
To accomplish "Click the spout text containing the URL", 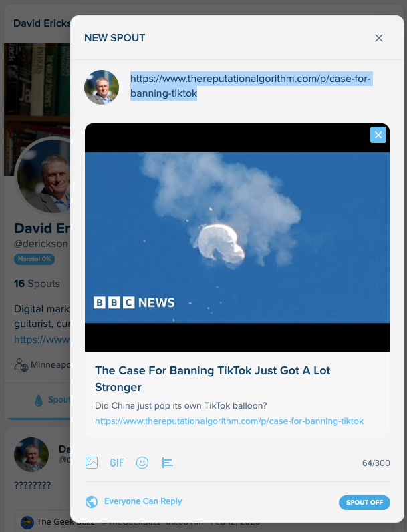I will (251, 86).
